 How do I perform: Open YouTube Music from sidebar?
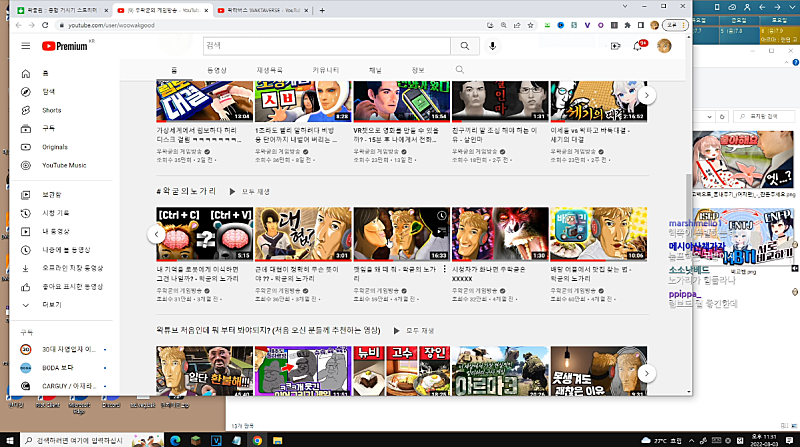pos(63,165)
